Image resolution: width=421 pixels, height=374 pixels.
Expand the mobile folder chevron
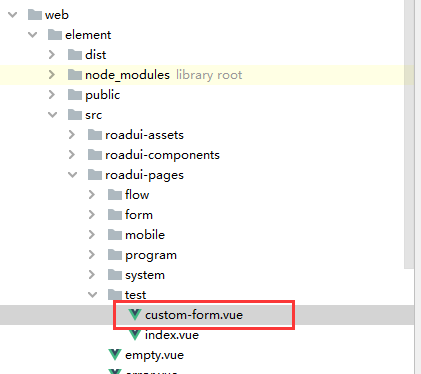tap(92, 235)
